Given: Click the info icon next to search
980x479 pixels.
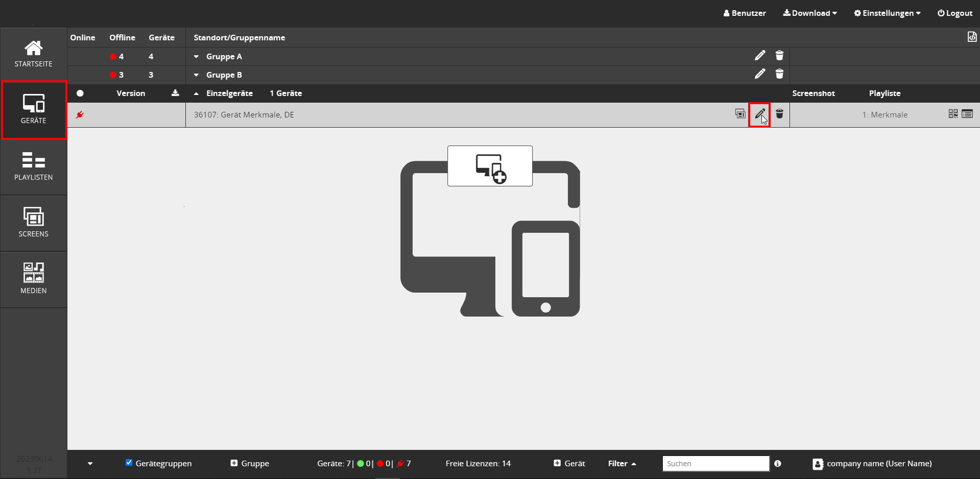Looking at the screenshot, I should click(x=777, y=464).
